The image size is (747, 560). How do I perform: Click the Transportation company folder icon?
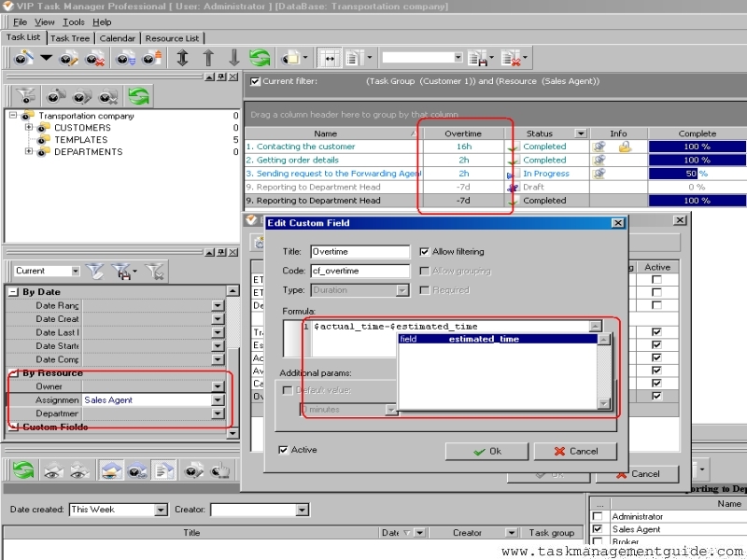(28, 115)
